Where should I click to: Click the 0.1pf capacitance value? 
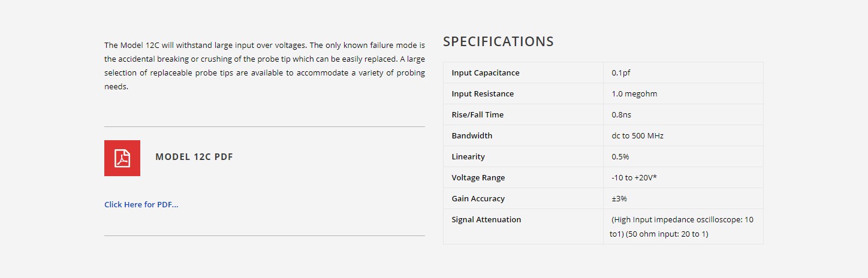[621, 72]
